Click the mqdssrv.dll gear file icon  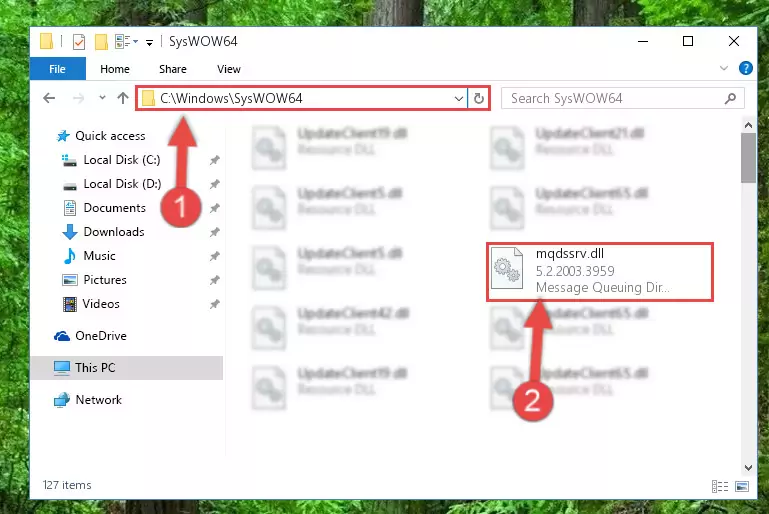pyautogui.click(x=507, y=268)
